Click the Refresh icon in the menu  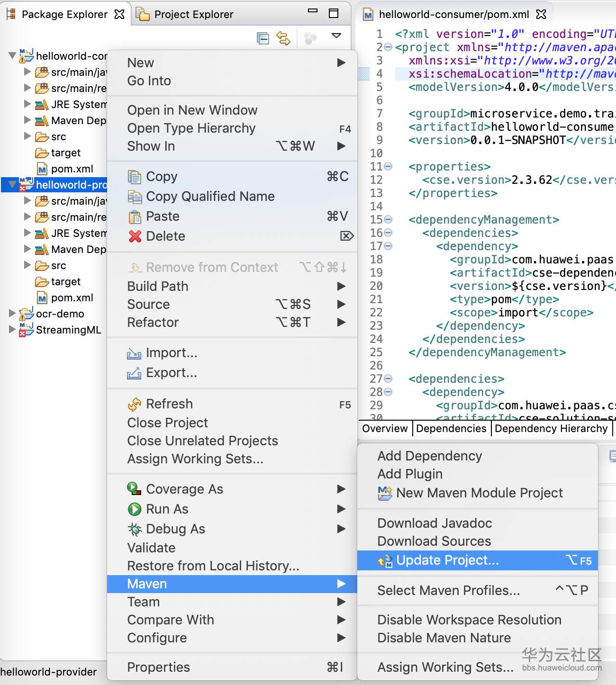coord(135,404)
